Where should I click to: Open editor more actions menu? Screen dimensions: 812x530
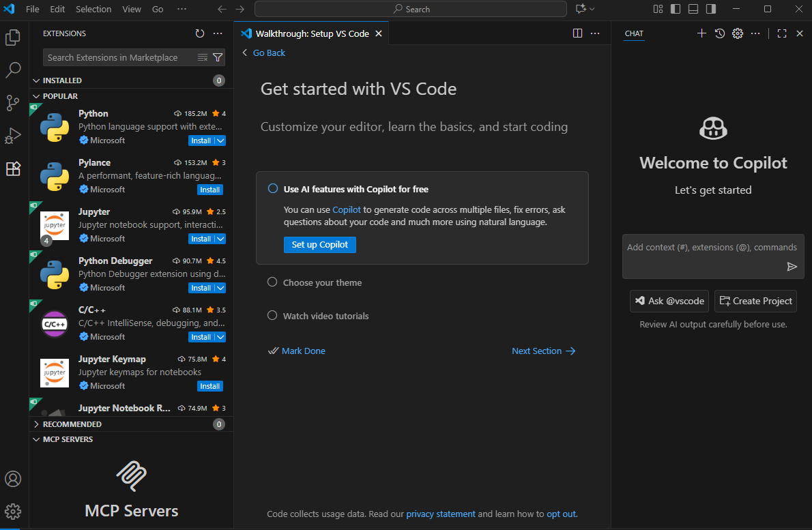(x=595, y=33)
